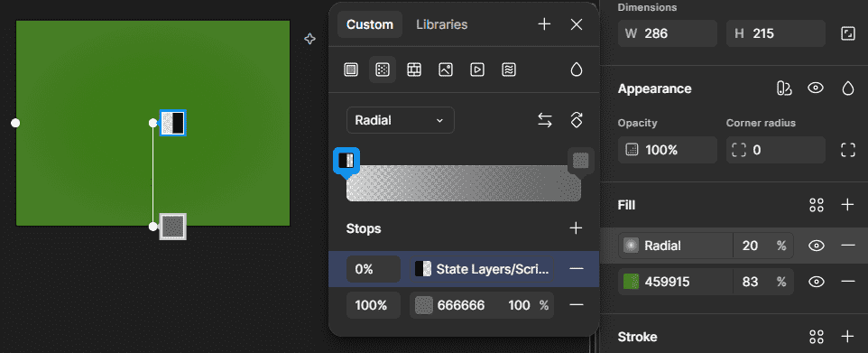Switch to the Custom tab
868x353 pixels.
pos(370,24)
